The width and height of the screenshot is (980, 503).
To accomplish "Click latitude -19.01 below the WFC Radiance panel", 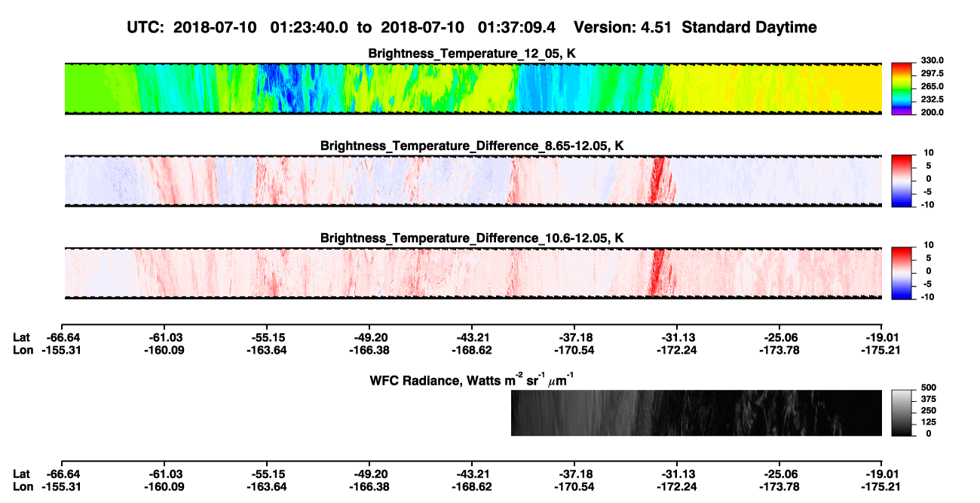I will 882,474.
